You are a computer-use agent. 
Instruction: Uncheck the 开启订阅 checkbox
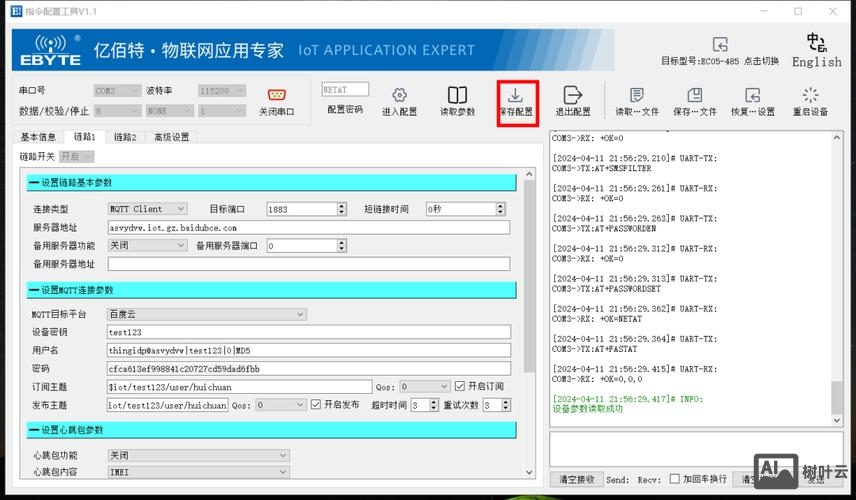460,386
